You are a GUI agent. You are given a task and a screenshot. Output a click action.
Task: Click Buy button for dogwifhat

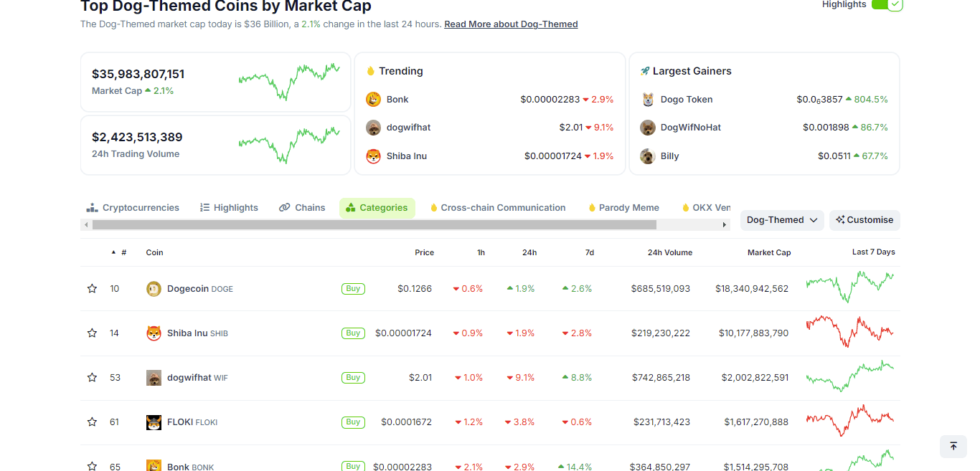(x=353, y=378)
